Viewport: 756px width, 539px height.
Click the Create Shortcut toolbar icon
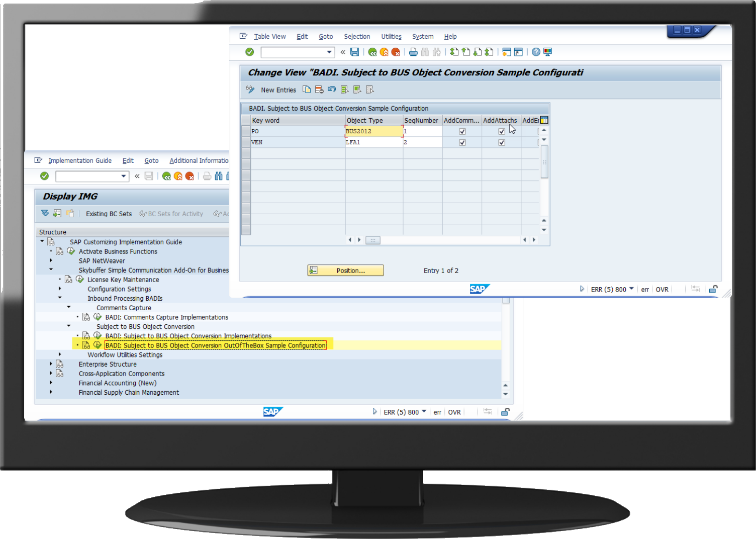tap(518, 52)
